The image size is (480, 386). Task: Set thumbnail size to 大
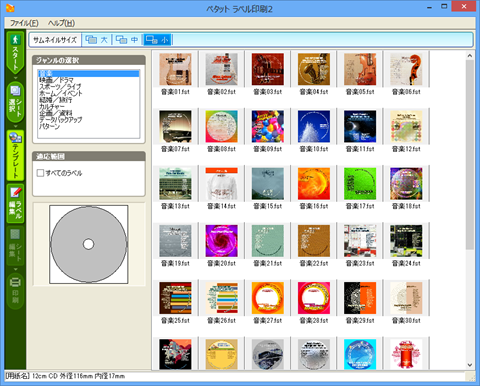point(96,40)
